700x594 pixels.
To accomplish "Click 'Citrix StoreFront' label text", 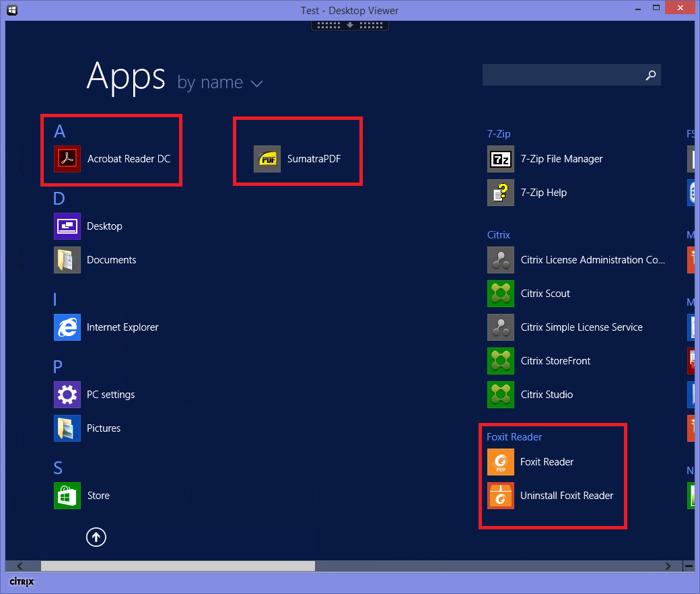I will point(555,361).
